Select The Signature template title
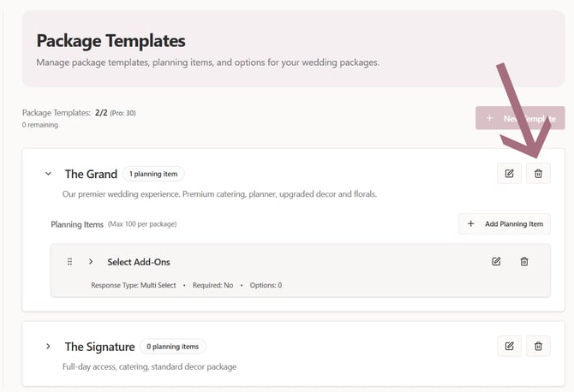The width and height of the screenshot is (574, 392). 99,347
